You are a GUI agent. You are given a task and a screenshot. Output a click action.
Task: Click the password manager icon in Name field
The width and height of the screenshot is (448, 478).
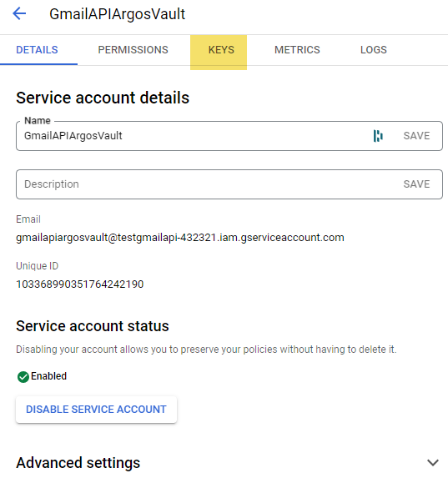pyautogui.click(x=378, y=136)
